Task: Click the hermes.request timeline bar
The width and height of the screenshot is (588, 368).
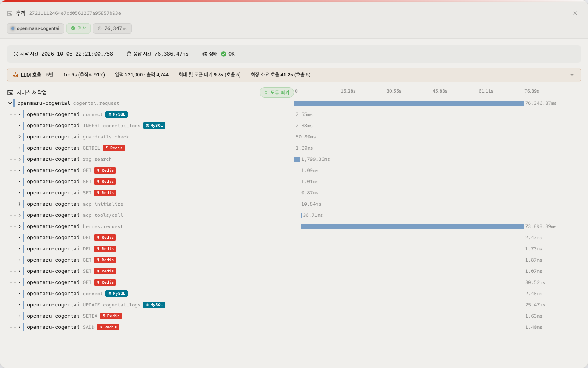Action: 412,226
